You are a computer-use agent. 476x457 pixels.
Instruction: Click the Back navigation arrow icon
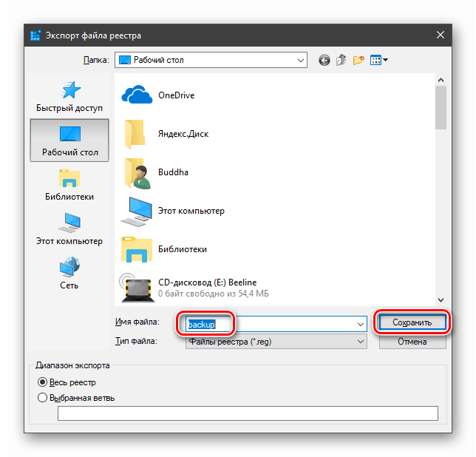(324, 60)
